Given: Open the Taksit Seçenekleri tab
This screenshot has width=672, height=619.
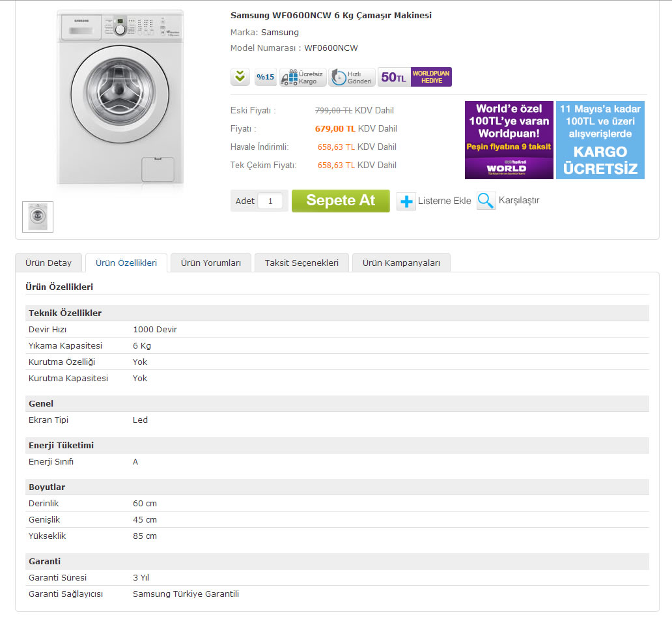Looking at the screenshot, I should (301, 263).
